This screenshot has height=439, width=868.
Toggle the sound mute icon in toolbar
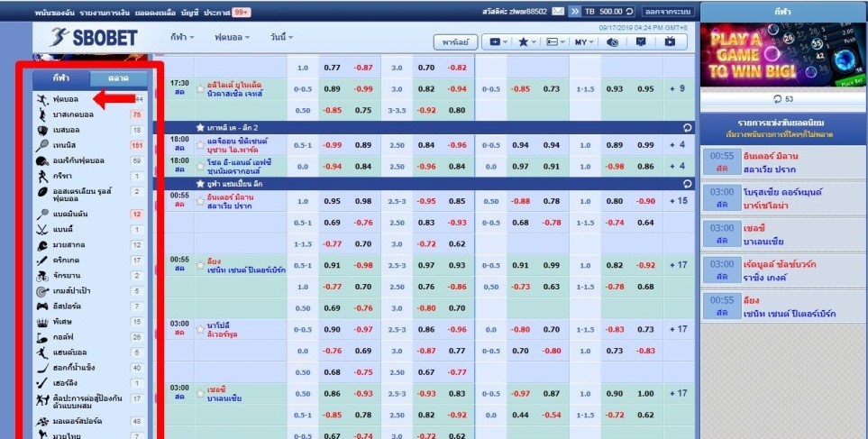(x=612, y=42)
